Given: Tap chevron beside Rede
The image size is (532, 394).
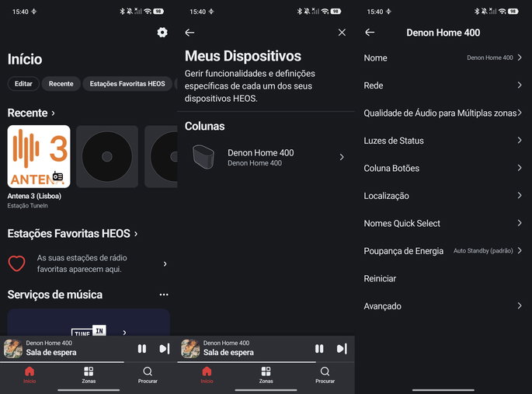Looking at the screenshot, I should click(x=520, y=85).
